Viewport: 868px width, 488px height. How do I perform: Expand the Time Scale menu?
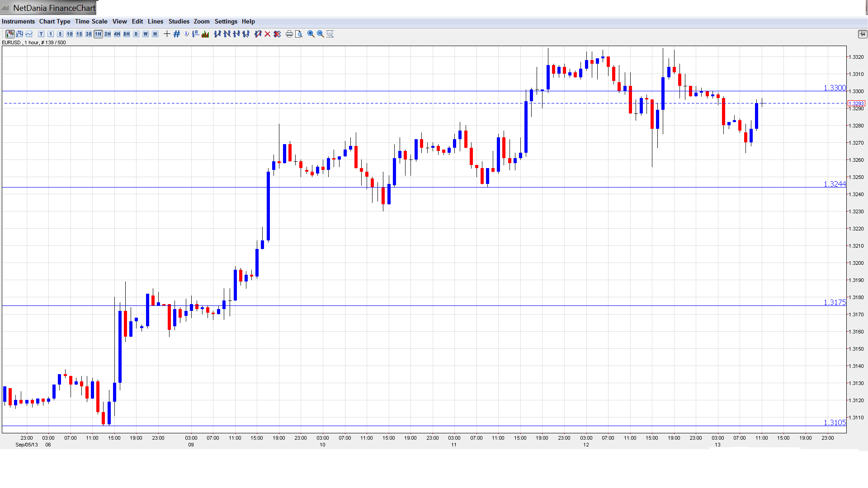91,21
